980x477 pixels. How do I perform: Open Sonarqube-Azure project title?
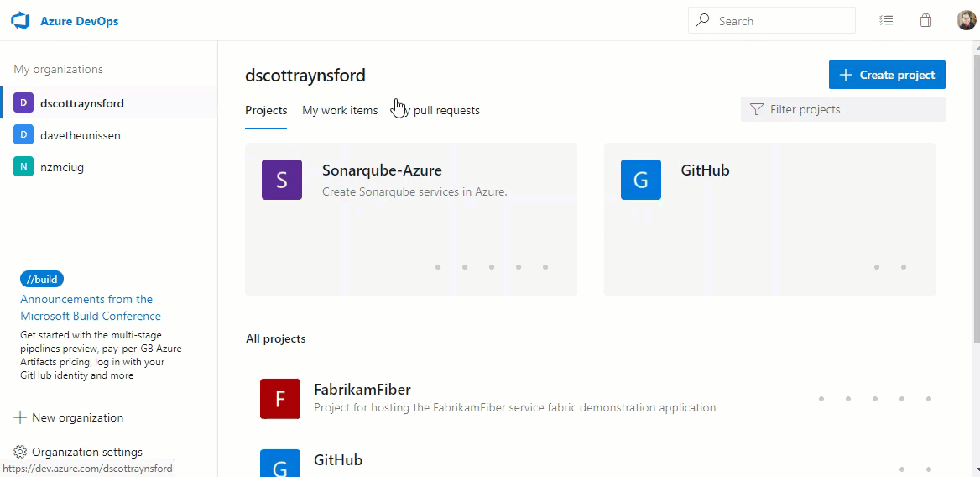[382, 170]
